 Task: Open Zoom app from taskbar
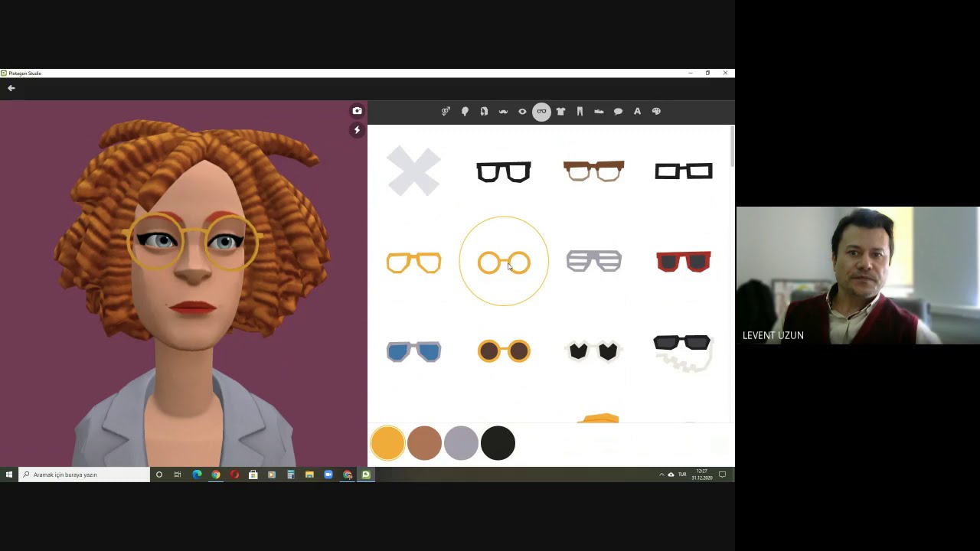tap(328, 474)
